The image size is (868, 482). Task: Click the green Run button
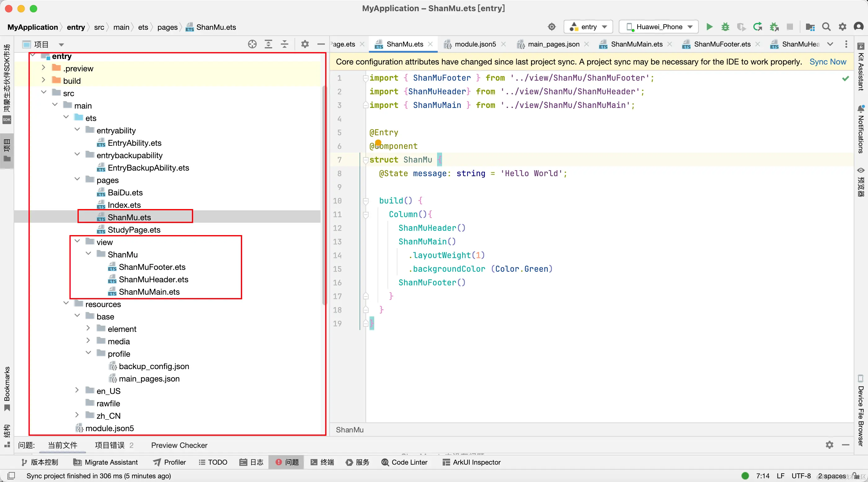click(x=709, y=27)
